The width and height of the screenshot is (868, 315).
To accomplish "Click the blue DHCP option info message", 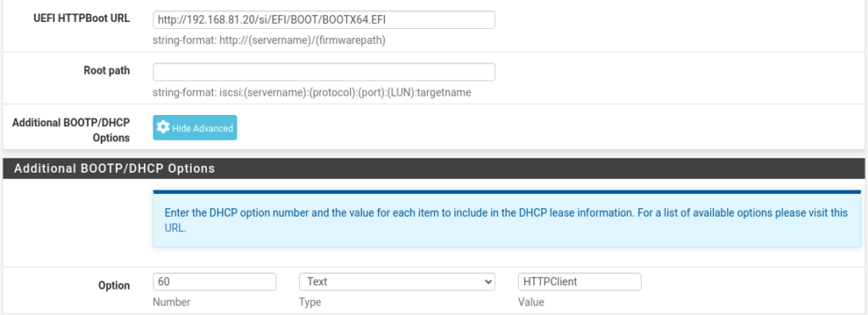I will point(507,220).
